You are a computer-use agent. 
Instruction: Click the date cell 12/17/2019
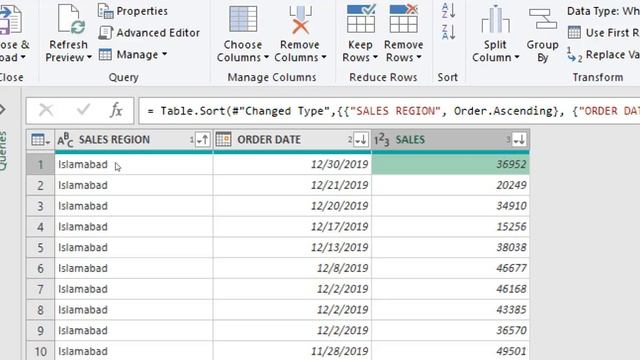(x=292, y=227)
